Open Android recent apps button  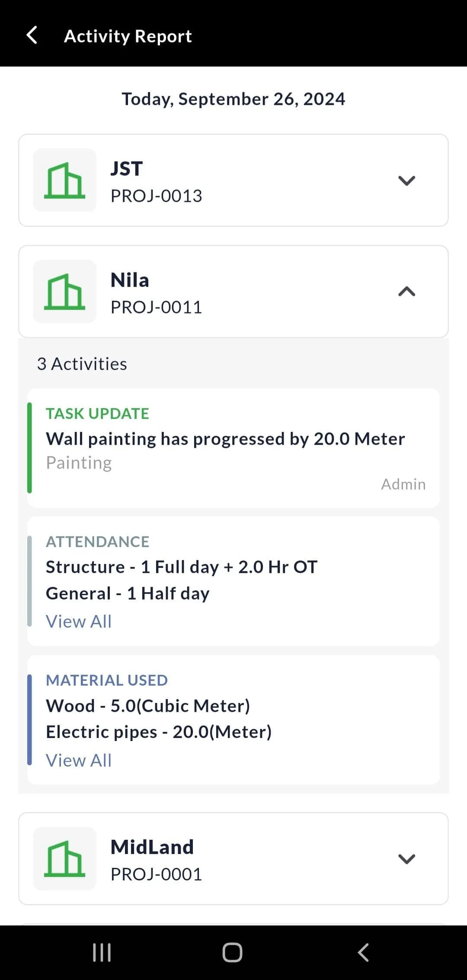coord(102,952)
